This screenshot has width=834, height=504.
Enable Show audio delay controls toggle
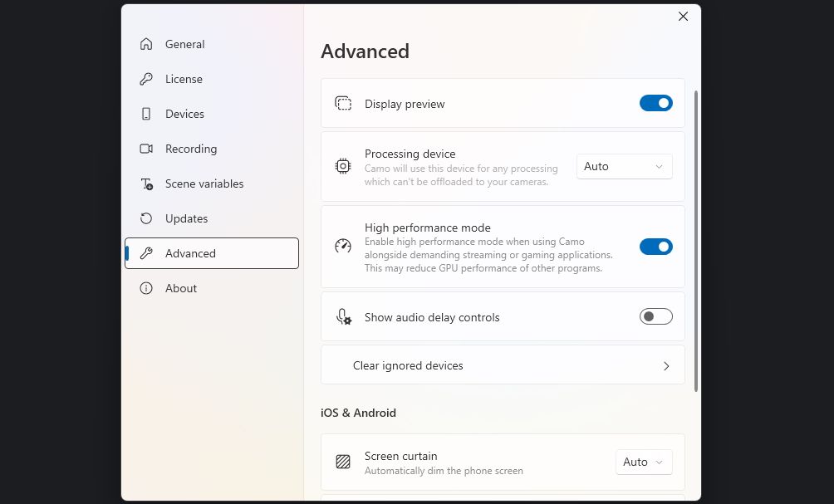[x=655, y=316]
